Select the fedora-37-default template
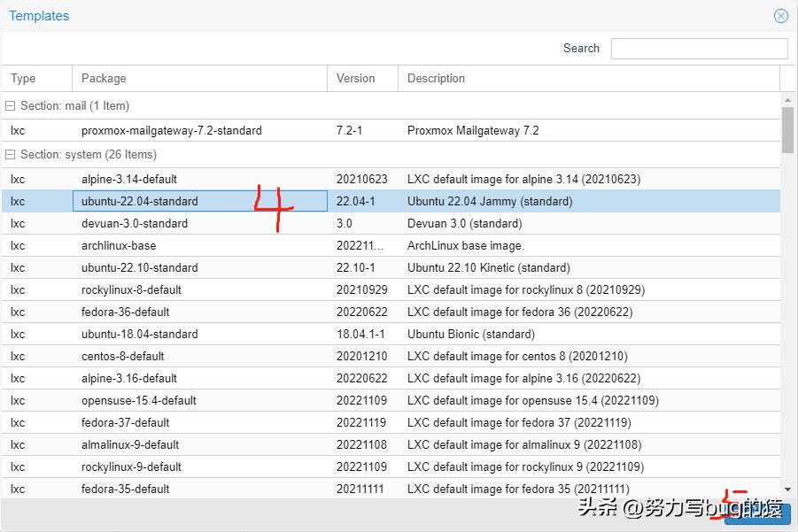The height and width of the screenshot is (532, 798). (x=133, y=422)
